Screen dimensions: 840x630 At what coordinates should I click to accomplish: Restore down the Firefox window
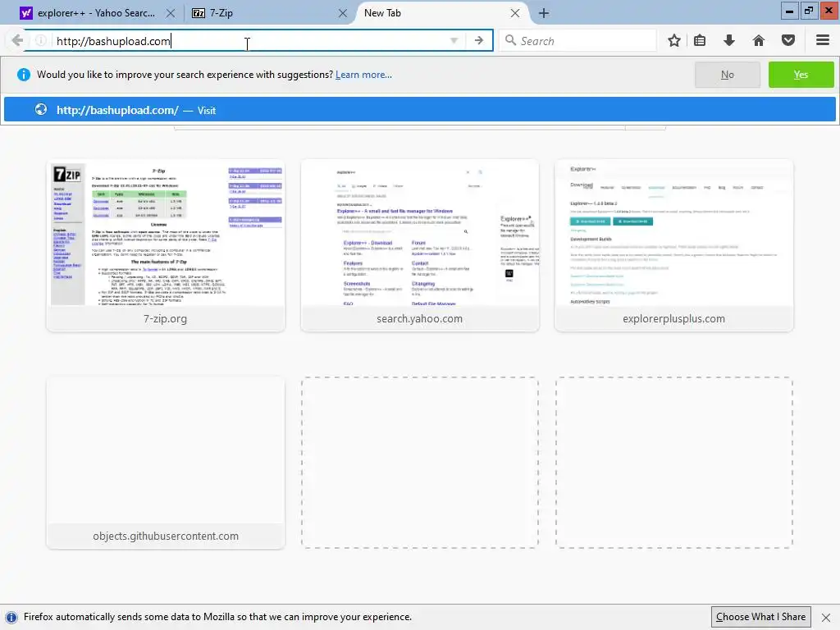tap(809, 11)
